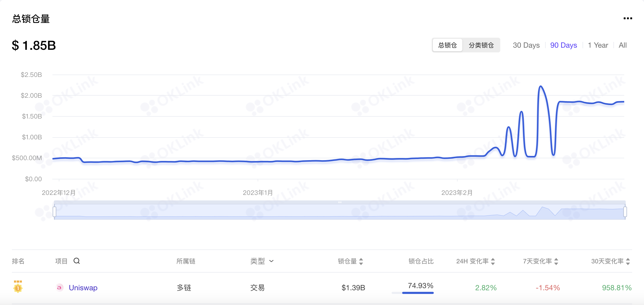644x305 pixels.
Task: Click the -1.54% 7-day change value
Action: coord(548,288)
